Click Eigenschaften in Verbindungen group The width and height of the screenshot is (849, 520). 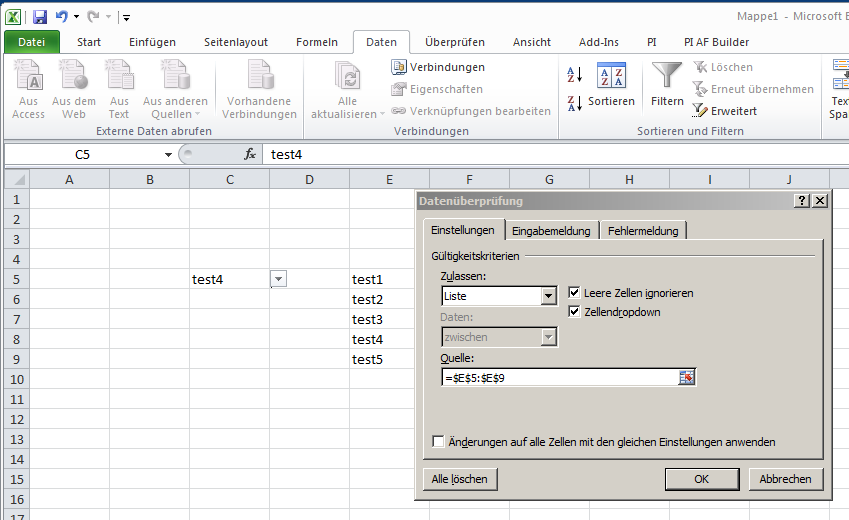coord(437,89)
